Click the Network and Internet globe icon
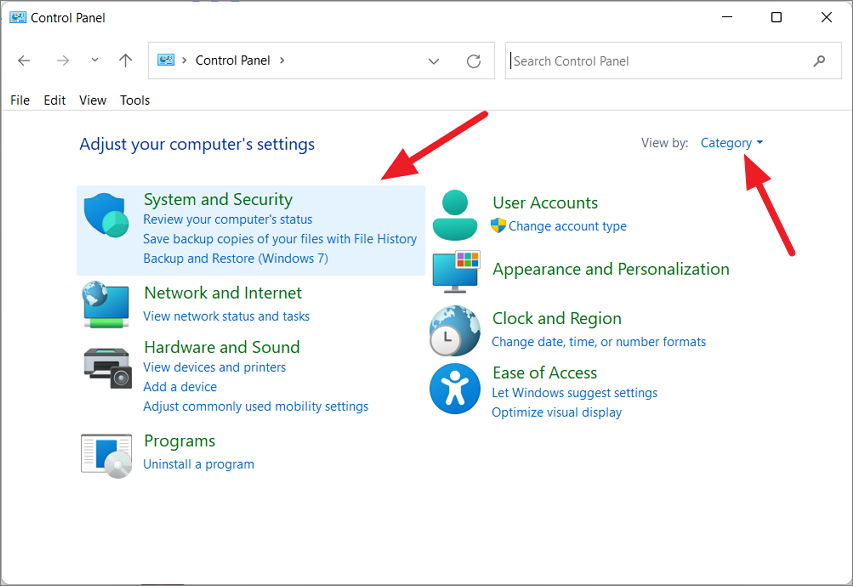 pyautogui.click(x=107, y=304)
